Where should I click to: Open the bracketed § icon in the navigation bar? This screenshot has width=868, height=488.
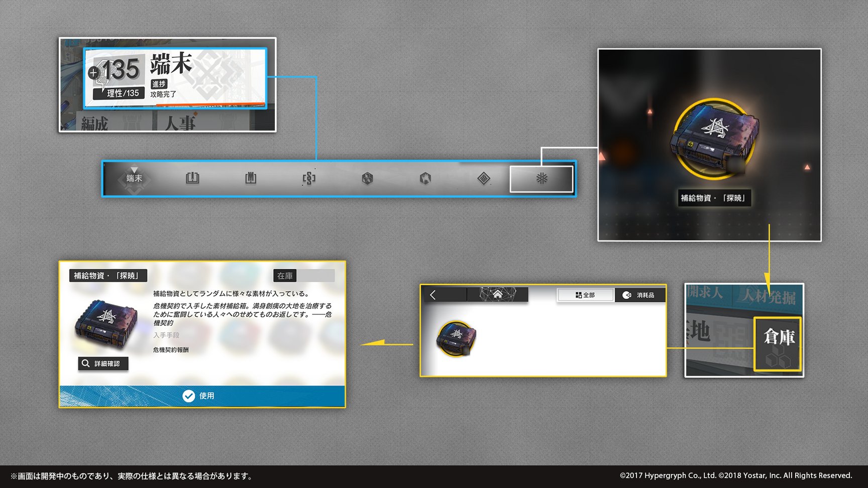pos(309,178)
